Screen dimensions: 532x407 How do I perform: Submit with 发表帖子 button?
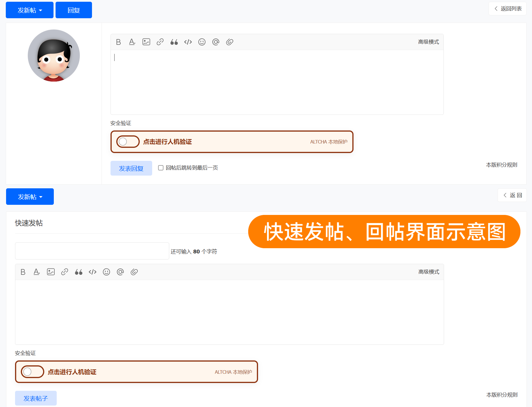[x=36, y=398]
